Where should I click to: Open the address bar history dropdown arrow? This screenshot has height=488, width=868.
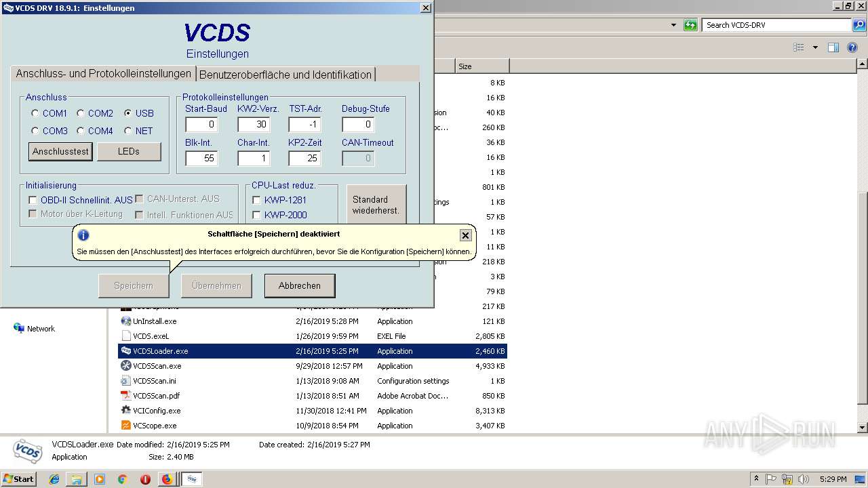(x=673, y=25)
